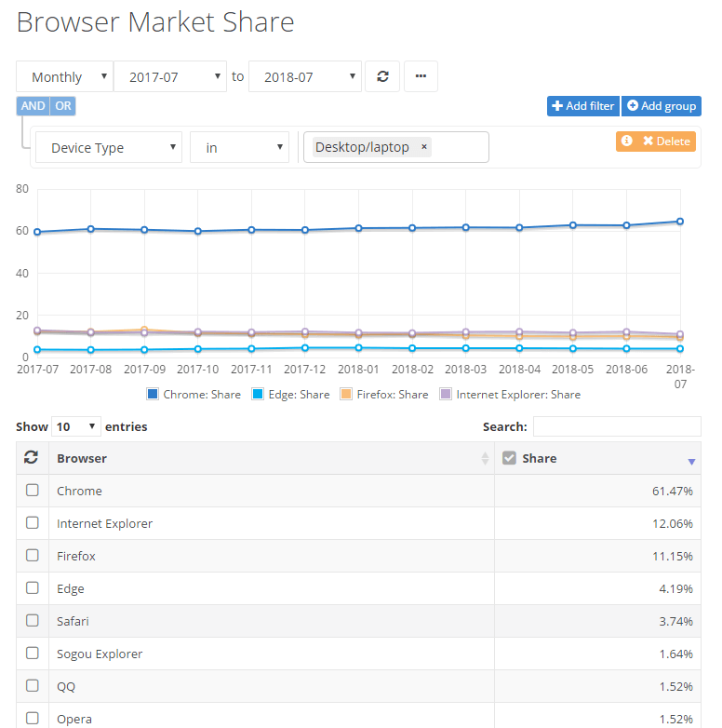This screenshot has width=722, height=728.
Task: Select the AND logic toggle
Action: [x=33, y=106]
